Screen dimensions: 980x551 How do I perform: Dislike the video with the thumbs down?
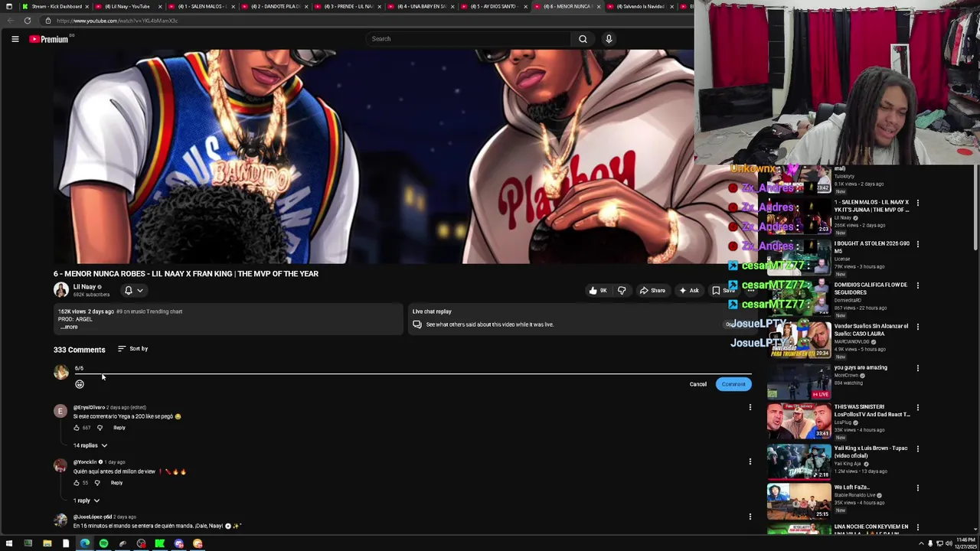click(x=622, y=291)
